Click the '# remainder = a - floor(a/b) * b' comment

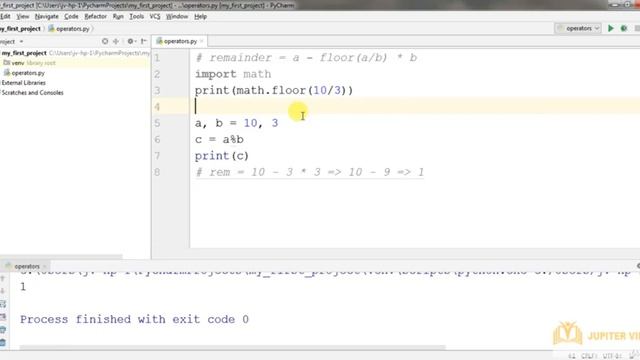coord(306,58)
